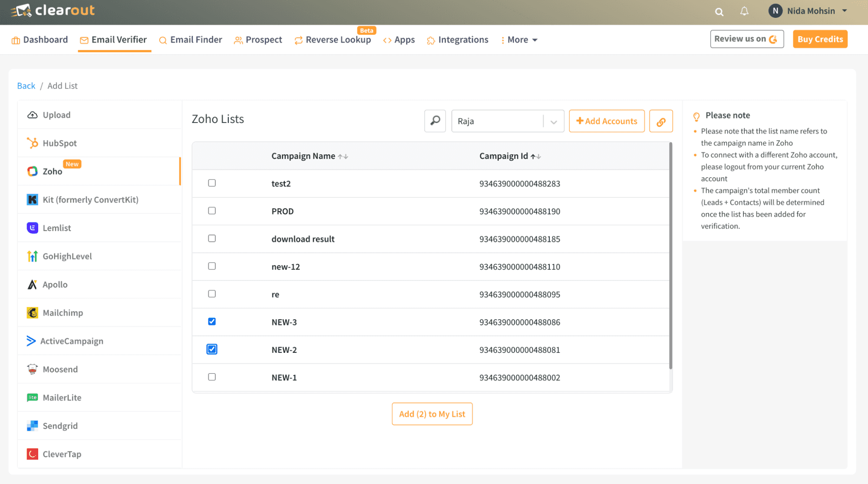This screenshot has height=484, width=868.
Task: Open the Raja account dropdown
Action: pos(508,121)
